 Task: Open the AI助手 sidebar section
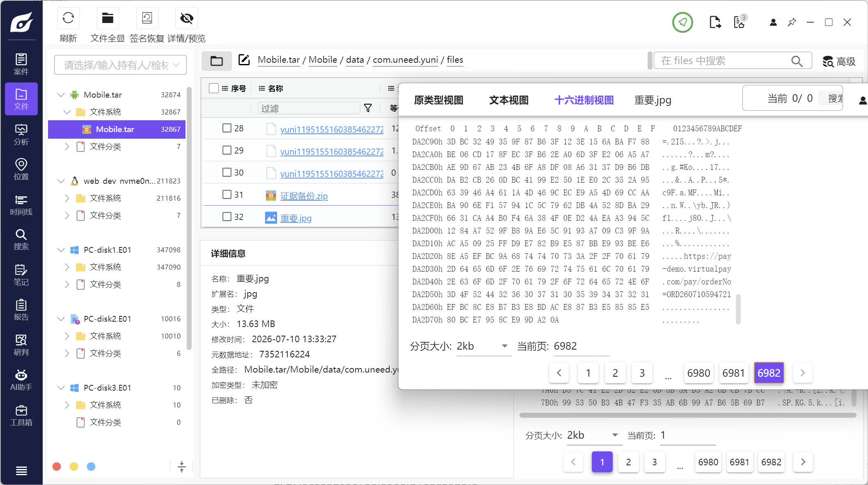point(21,380)
